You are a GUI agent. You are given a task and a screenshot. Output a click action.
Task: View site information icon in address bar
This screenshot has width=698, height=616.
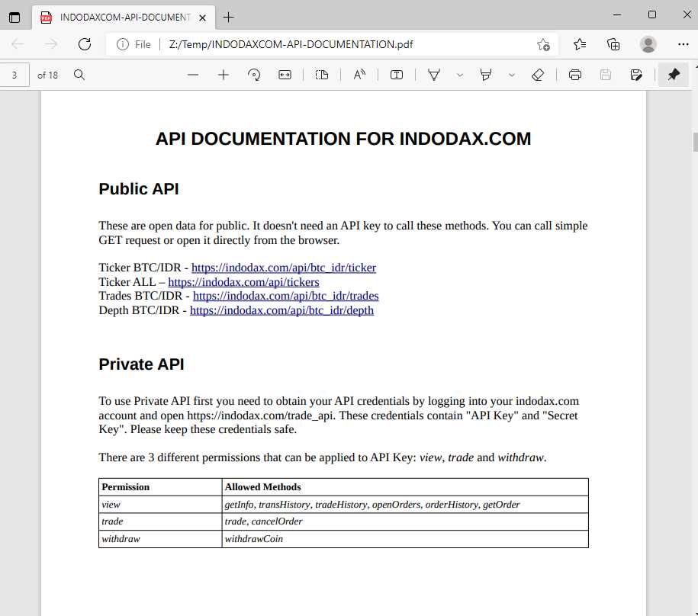pyautogui.click(x=123, y=44)
